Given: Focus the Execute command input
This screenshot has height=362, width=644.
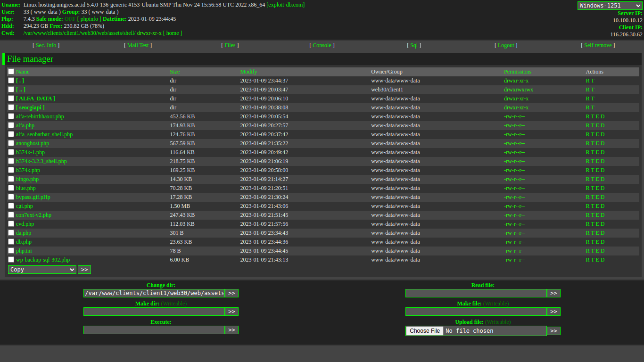Looking at the screenshot, I should 154,330.
